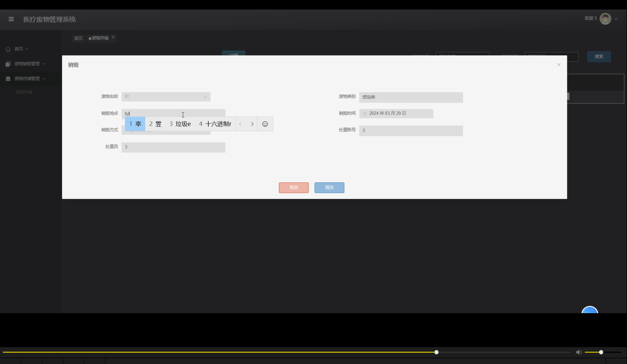
Task: Open the 废物名称 dropdown
Action: pyautogui.click(x=166, y=97)
